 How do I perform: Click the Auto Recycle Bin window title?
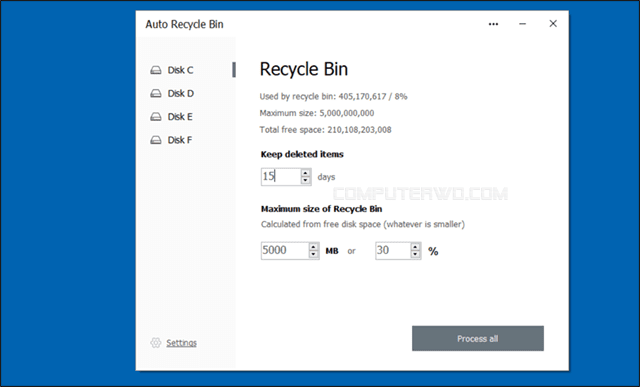(184, 24)
